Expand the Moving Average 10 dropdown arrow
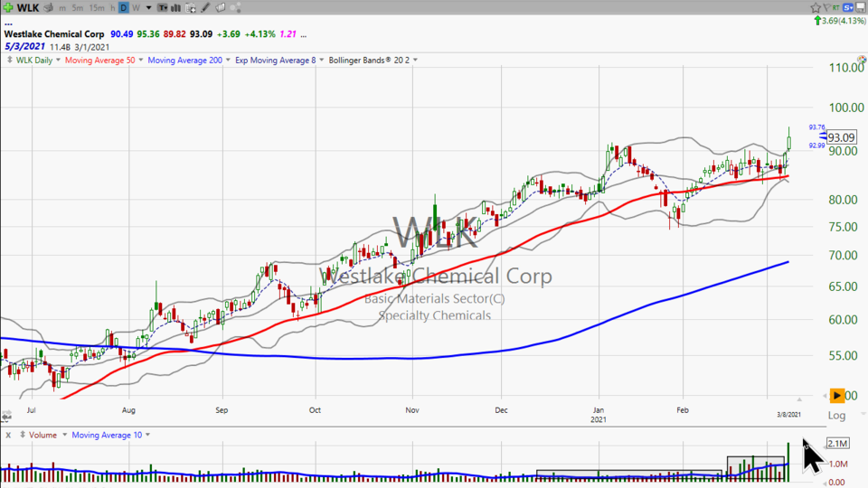 147,435
